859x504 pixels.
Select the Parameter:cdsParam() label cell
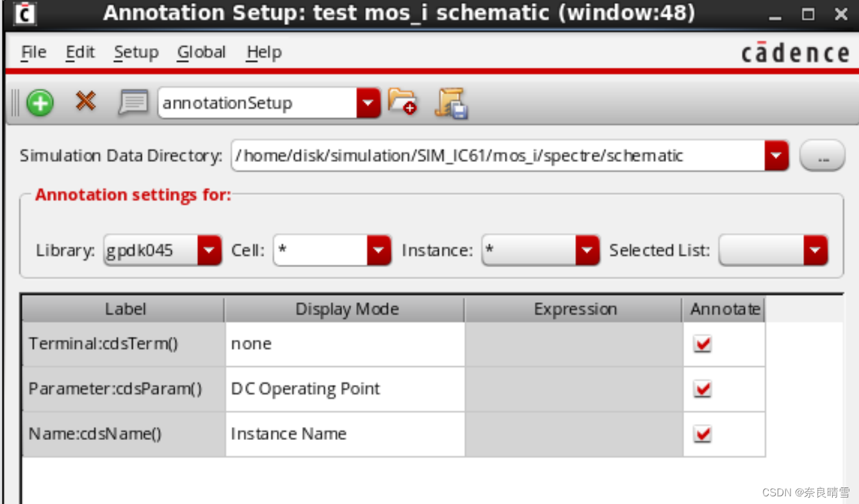[x=124, y=389]
